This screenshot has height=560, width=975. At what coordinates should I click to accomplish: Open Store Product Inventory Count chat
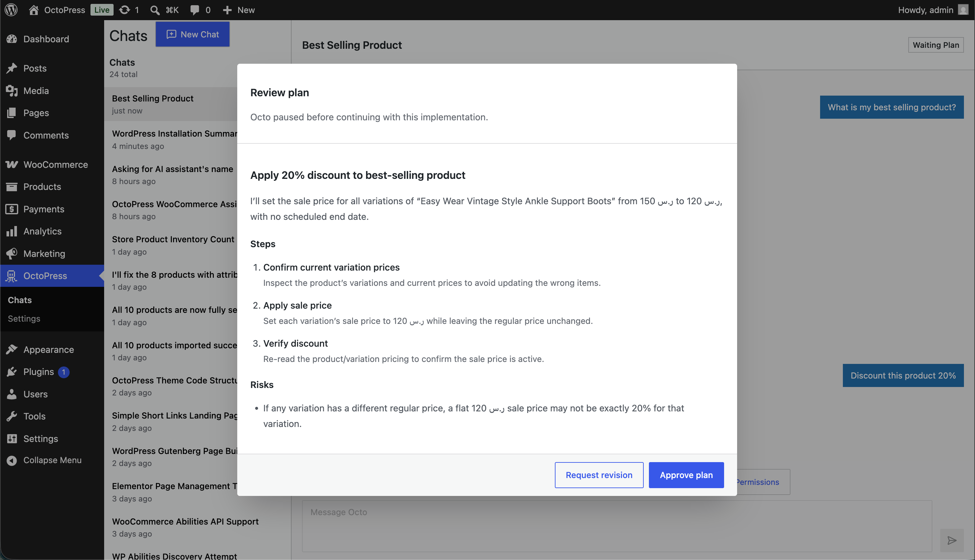(x=171, y=245)
